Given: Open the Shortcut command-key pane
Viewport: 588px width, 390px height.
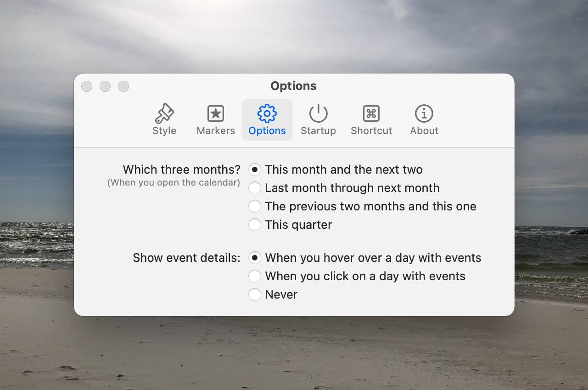Looking at the screenshot, I should 371,120.
